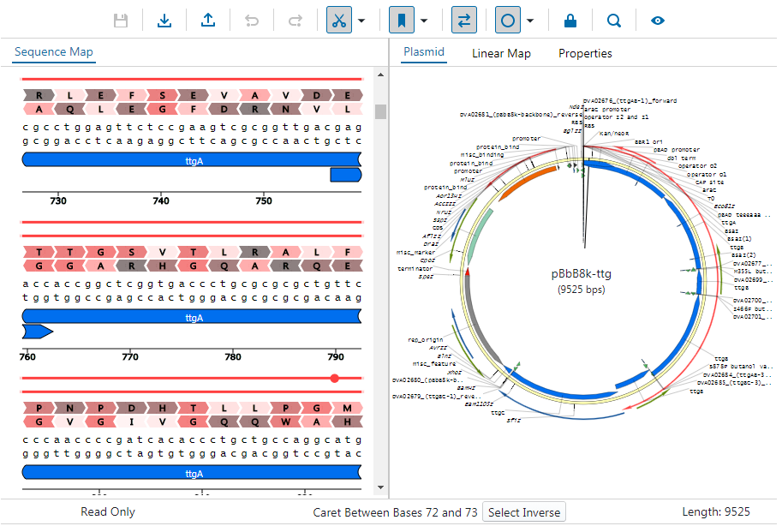
Task: Click Caret Between Bases 72 and 73
Action: 395,512
